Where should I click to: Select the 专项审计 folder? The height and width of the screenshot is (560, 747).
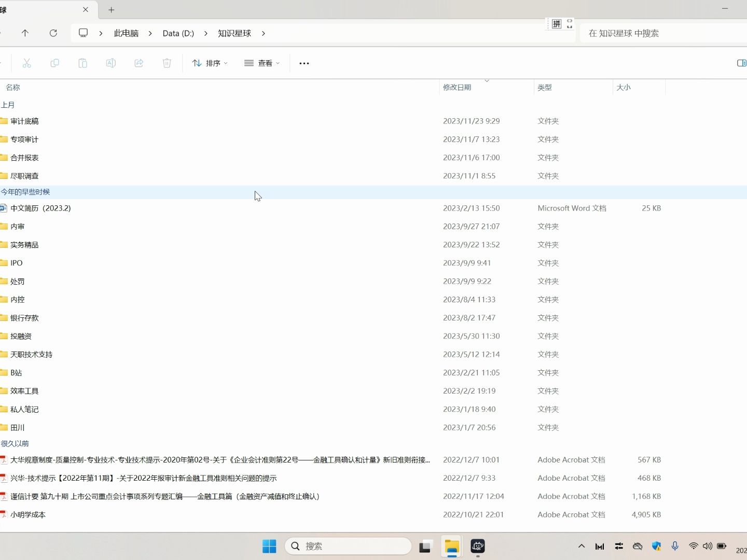click(24, 139)
